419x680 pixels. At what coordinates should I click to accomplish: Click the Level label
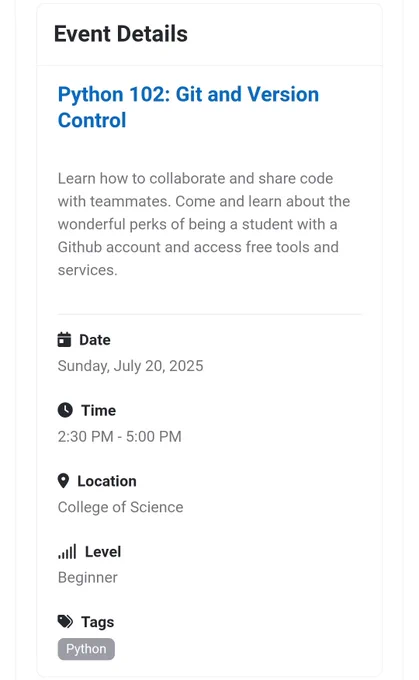coord(103,552)
